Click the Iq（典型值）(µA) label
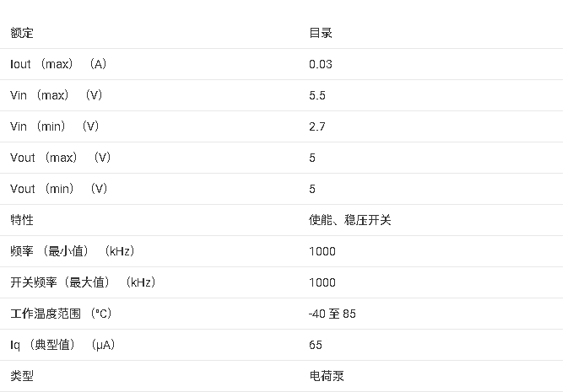 pyautogui.click(x=62, y=345)
